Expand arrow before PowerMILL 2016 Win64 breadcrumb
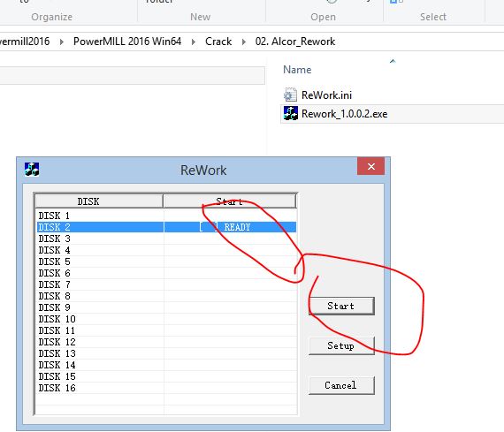Viewport: 504px width, 432px height. tap(61, 42)
